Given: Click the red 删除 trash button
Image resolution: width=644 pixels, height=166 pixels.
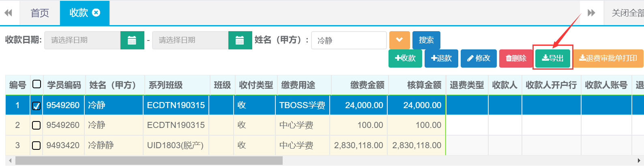Looking at the screenshot, I should click(515, 58).
